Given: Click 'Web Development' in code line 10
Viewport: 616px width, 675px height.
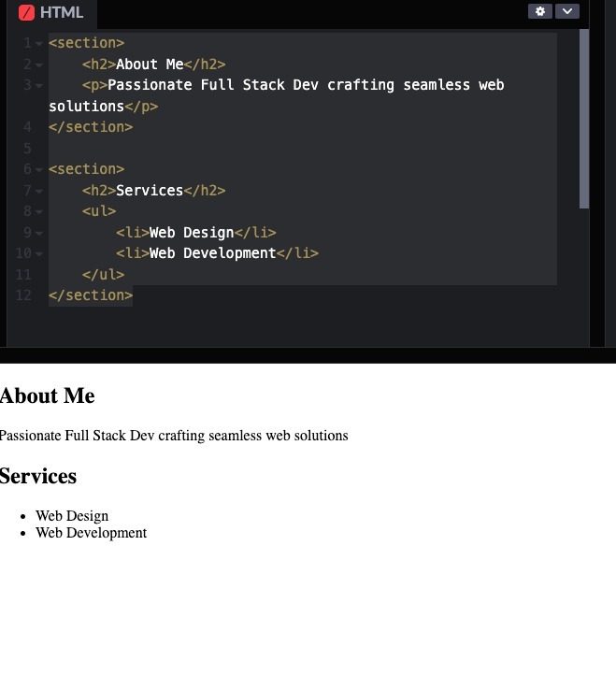Looking at the screenshot, I should tap(212, 253).
